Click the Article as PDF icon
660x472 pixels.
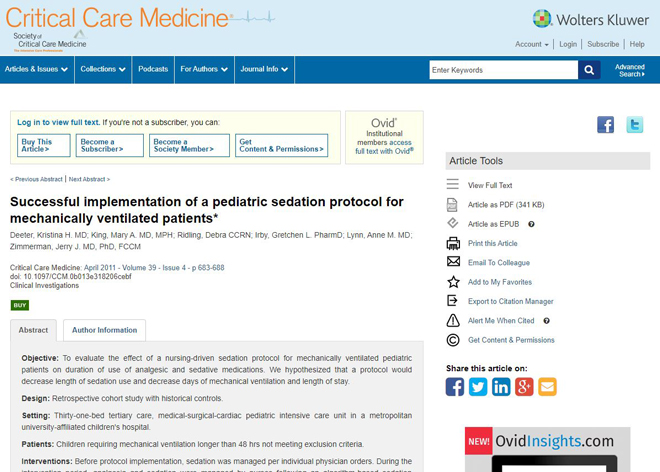click(453, 204)
